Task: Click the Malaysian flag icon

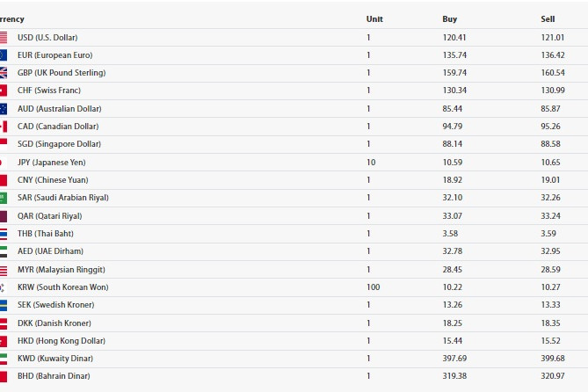Action: point(4,270)
